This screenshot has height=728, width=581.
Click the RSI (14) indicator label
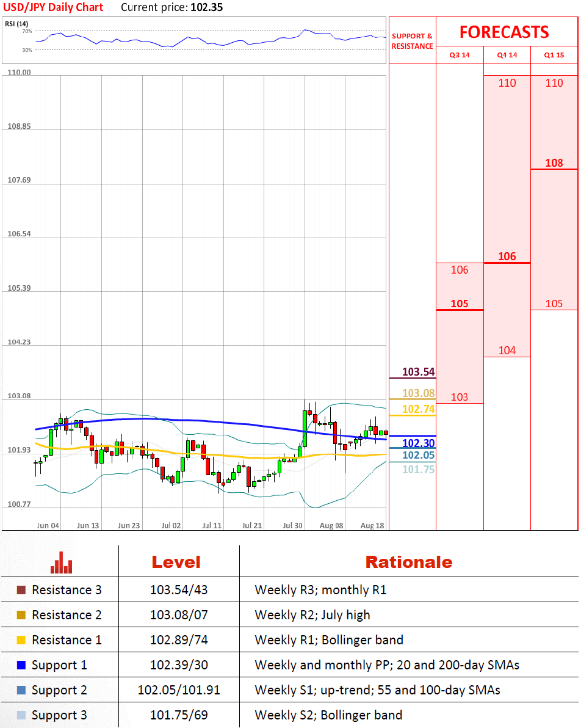16,24
